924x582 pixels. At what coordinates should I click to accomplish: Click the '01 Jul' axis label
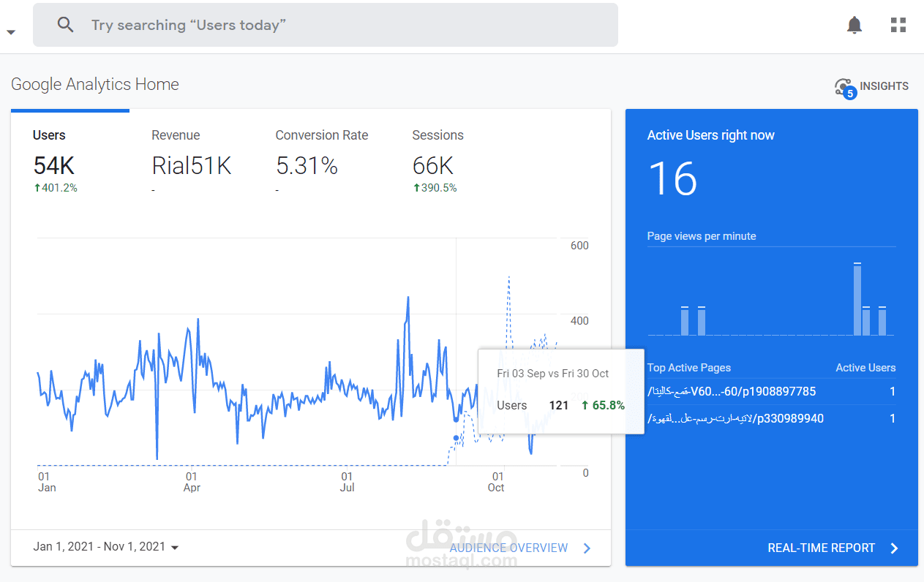(x=348, y=482)
